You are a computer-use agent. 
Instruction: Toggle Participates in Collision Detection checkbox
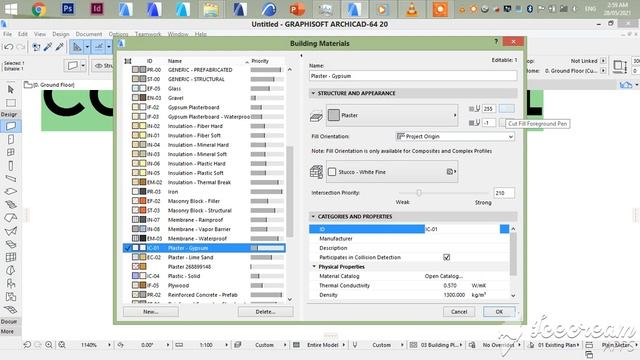pos(447,257)
